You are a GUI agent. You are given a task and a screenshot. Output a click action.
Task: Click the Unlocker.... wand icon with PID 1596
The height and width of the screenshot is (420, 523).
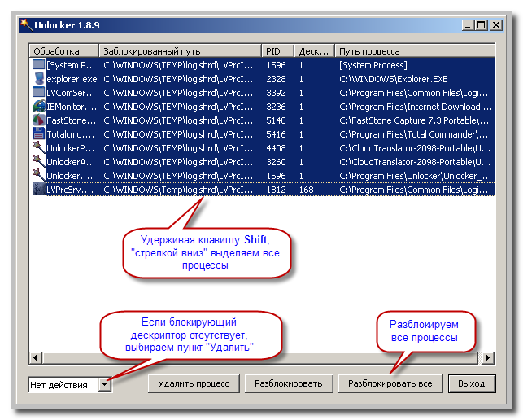tap(39, 175)
